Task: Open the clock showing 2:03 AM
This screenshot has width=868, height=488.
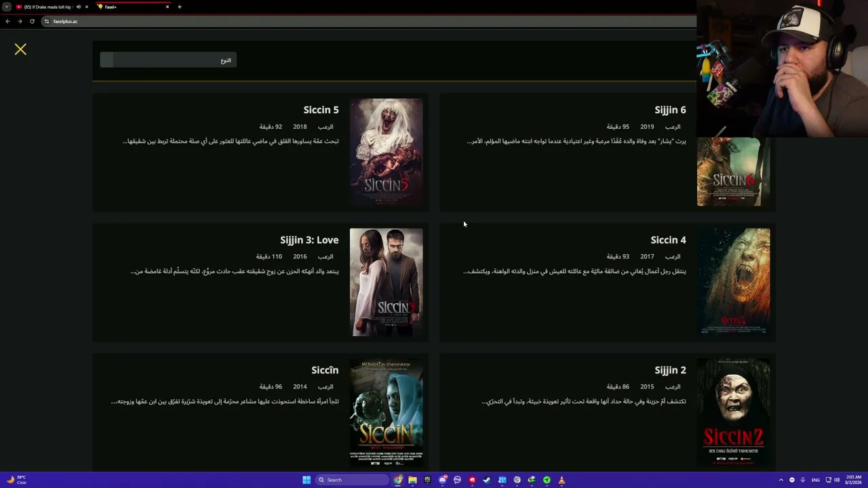Action: pyautogui.click(x=854, y=480)
